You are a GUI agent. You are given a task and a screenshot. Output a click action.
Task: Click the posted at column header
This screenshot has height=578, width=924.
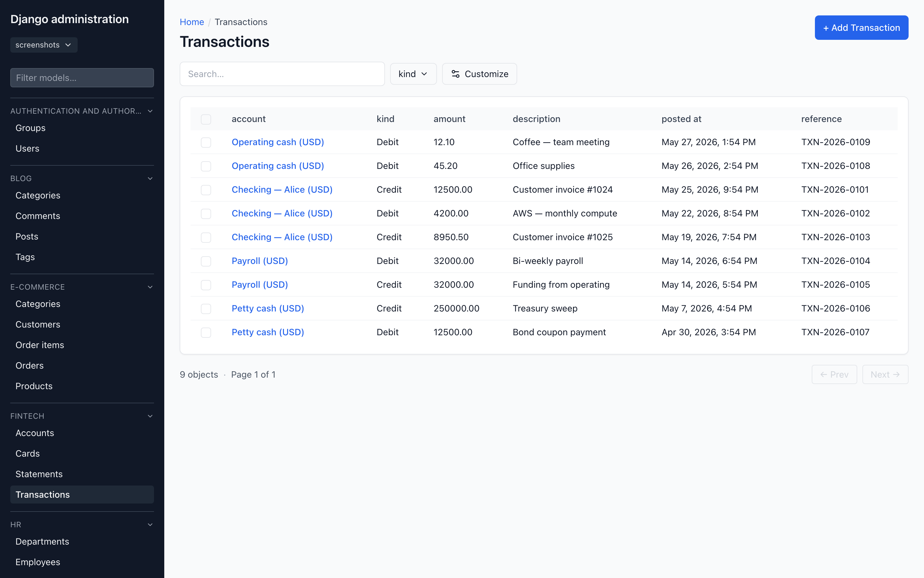pos(681,119)
